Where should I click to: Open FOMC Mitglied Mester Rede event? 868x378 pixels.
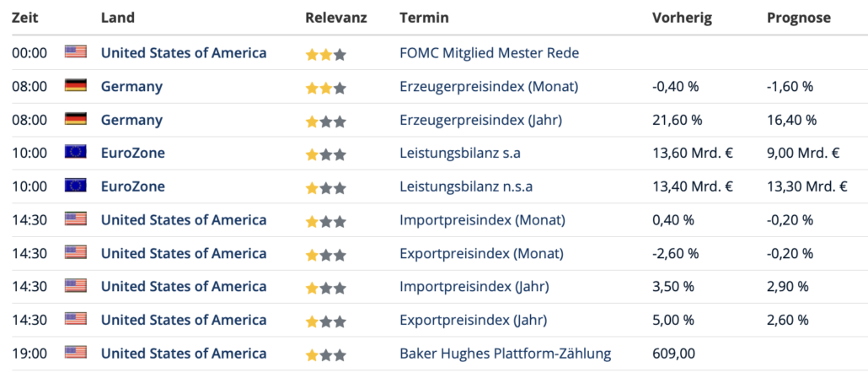point(490,53)
